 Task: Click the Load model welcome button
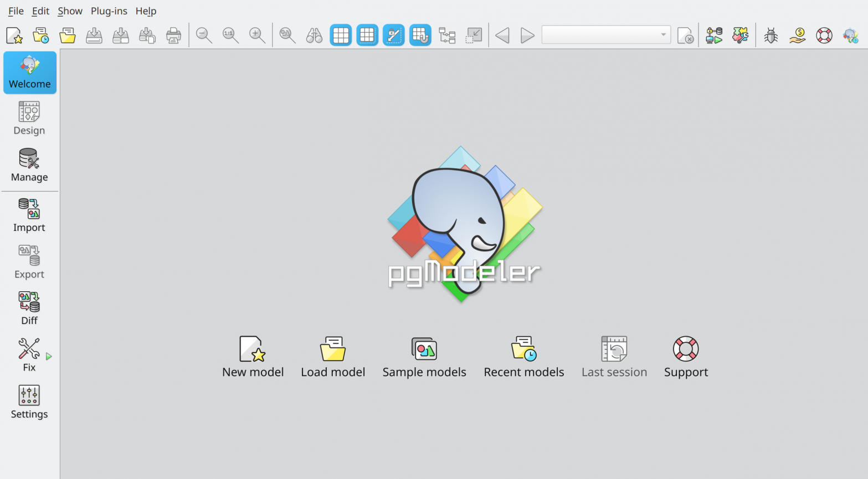click(x=333, y=357)
